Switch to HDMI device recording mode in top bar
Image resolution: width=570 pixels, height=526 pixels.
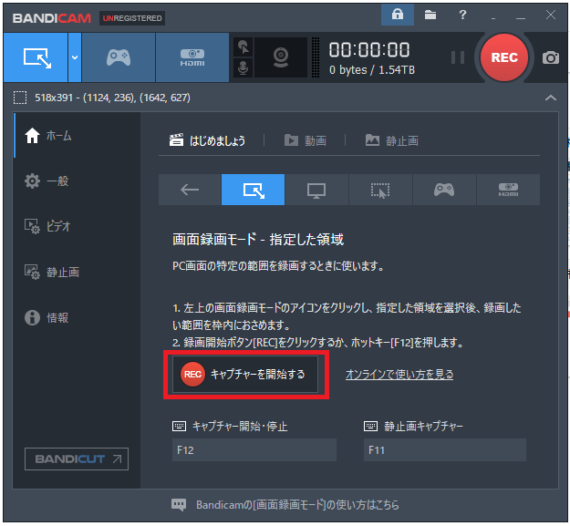click(x=192, y=57)
